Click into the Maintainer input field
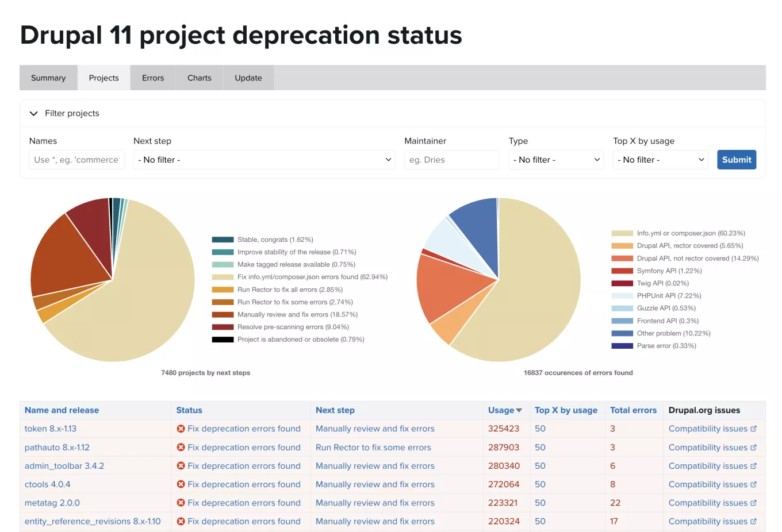Image resolution: width=782 pixels, height=532 pixels. click(x=451, y=160)
